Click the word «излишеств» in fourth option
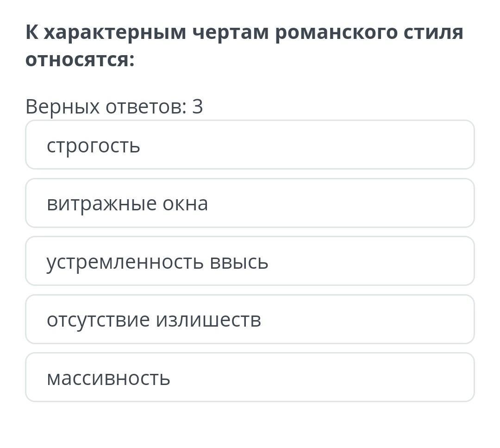 click(208, 320)
